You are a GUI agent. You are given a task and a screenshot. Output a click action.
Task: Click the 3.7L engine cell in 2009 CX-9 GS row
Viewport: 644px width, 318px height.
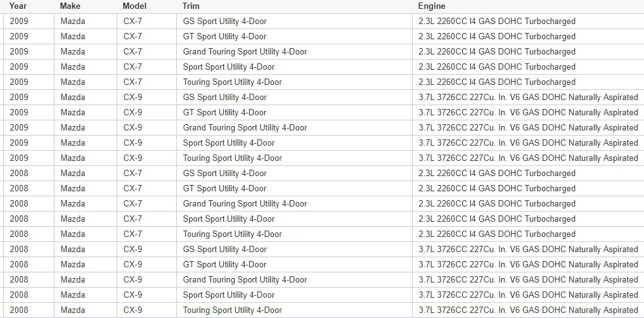pos(528,98)
